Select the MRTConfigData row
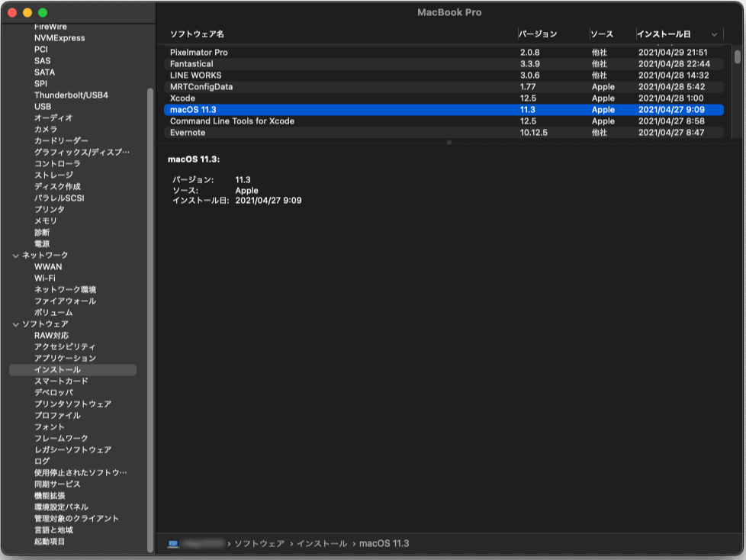The height and width of the screenshot is (560, 746). click(x=443, y=86)
